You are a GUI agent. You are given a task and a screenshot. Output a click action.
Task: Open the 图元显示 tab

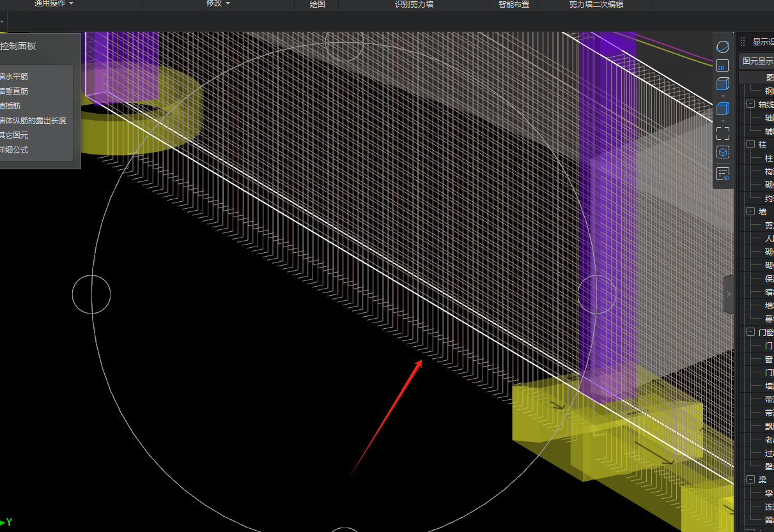click(758, 61)
